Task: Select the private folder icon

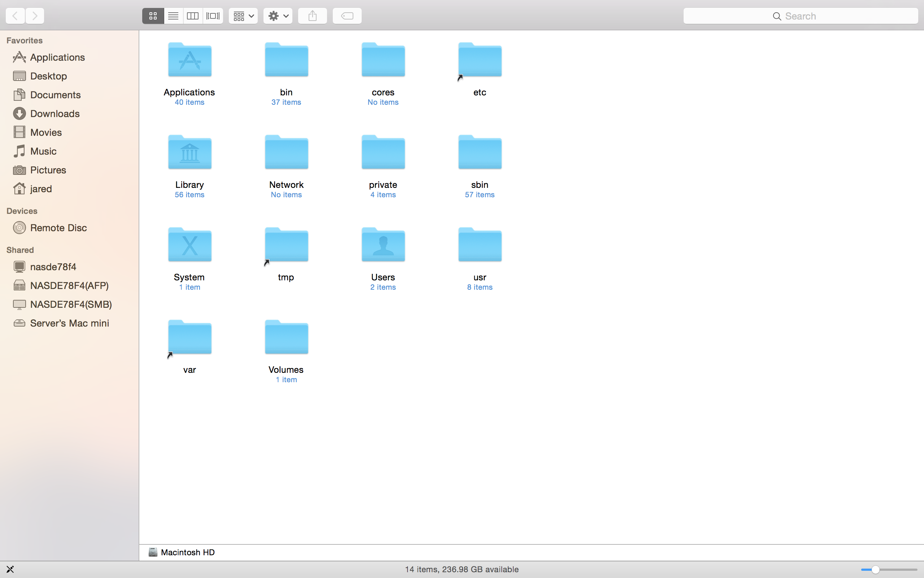Action: 383,152
